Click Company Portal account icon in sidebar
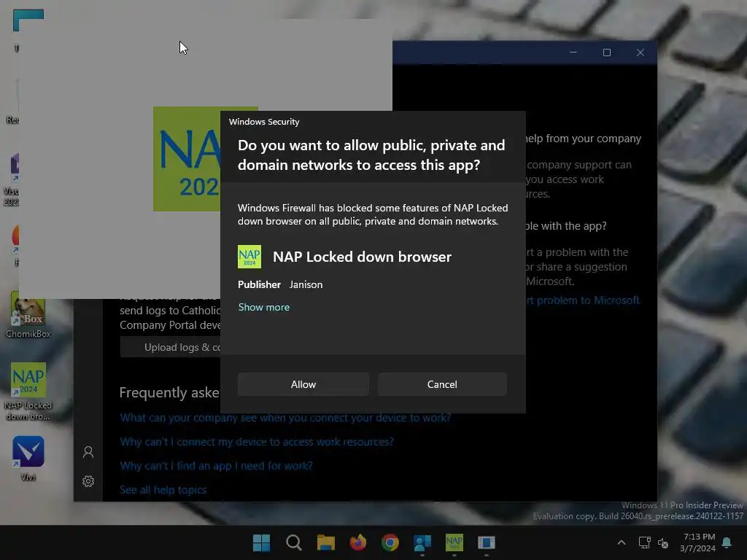The image size is (747, 560). [x=88, y=452]
